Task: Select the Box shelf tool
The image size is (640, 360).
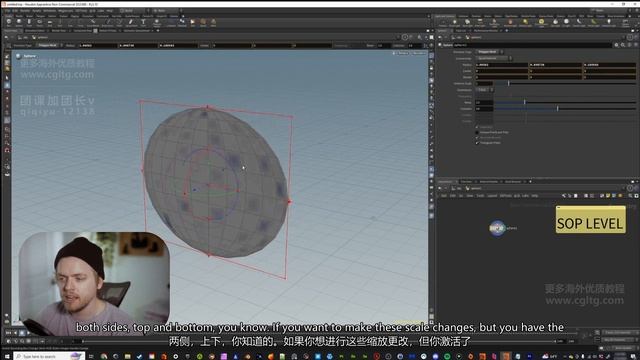Action: coord(9,22)
